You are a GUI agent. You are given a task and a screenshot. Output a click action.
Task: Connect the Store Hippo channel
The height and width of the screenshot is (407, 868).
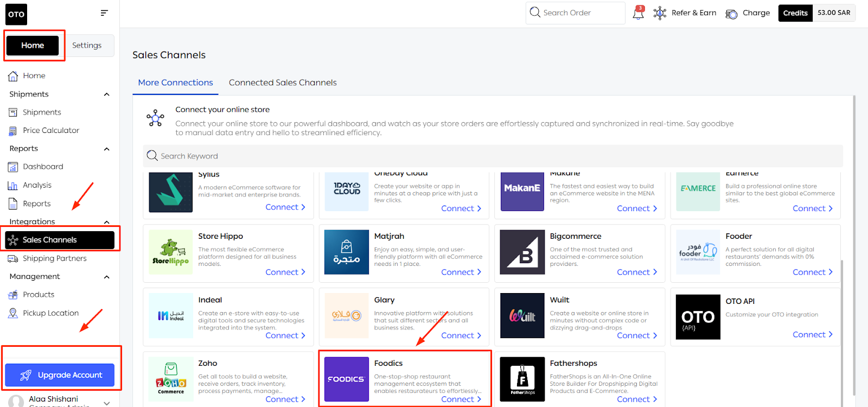click(285, 272)
